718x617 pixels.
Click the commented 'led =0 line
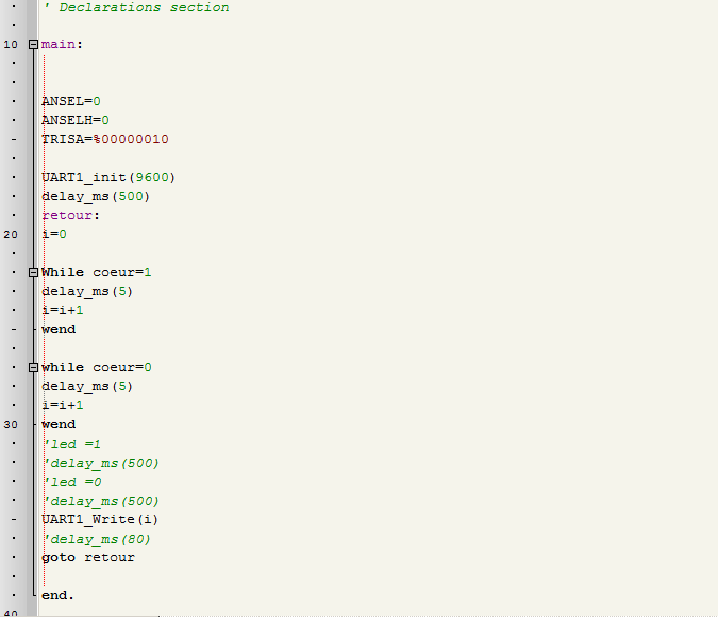(73, 481)
